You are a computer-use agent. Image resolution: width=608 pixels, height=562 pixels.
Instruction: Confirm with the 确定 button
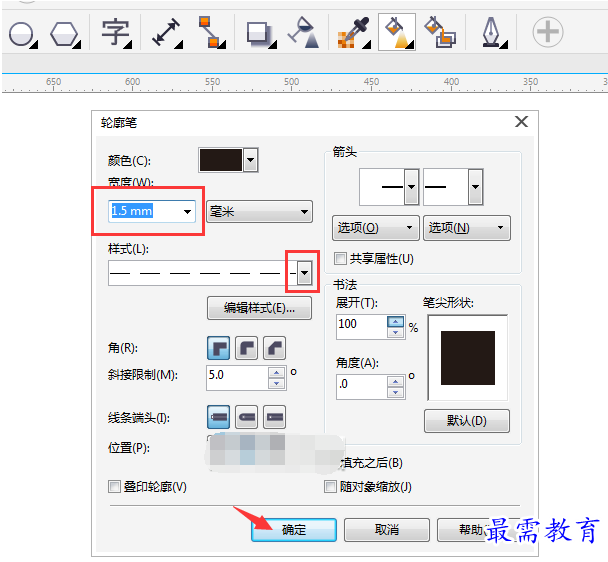coord(294,529)
